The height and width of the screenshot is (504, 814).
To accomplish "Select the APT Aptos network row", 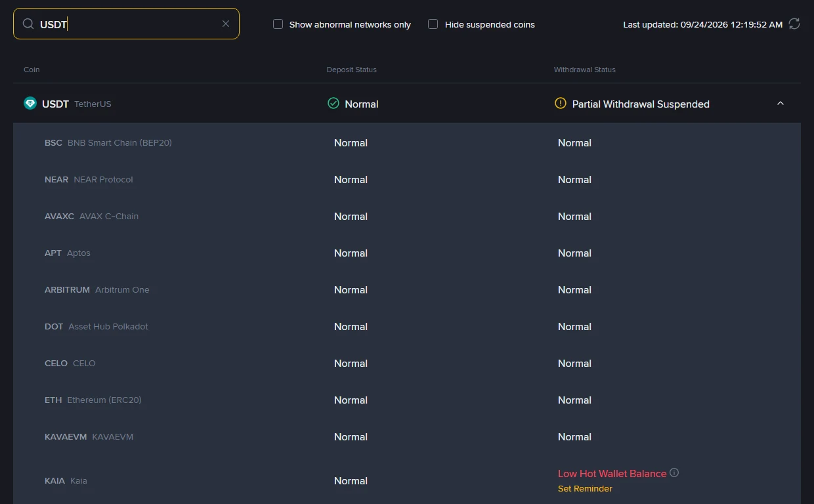I will click(407, 253).
